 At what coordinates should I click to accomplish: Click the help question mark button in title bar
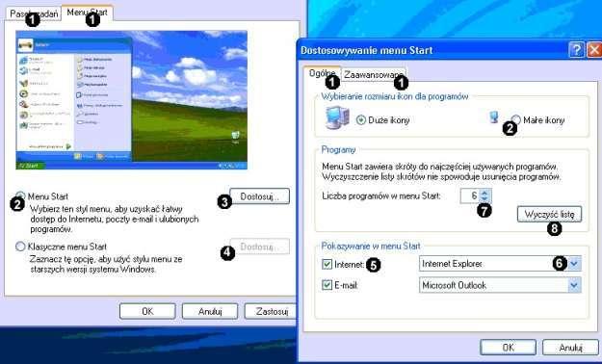(x=576, y=50)
